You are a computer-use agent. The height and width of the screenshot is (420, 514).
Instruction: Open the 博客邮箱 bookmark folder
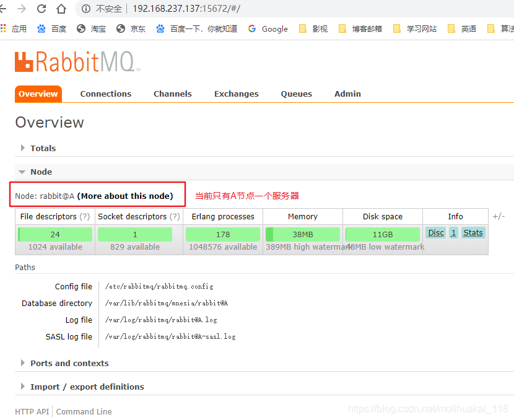point(360,29)
